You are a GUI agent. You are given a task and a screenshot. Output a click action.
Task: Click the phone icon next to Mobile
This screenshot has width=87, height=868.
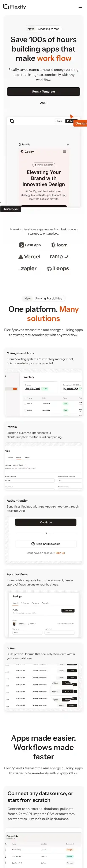(19, 145)
